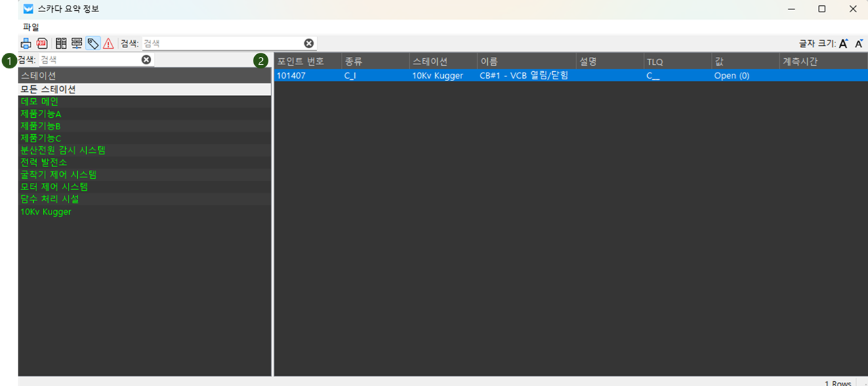Select the 10Kv Kugger station in the list

(x=45, y=212)
